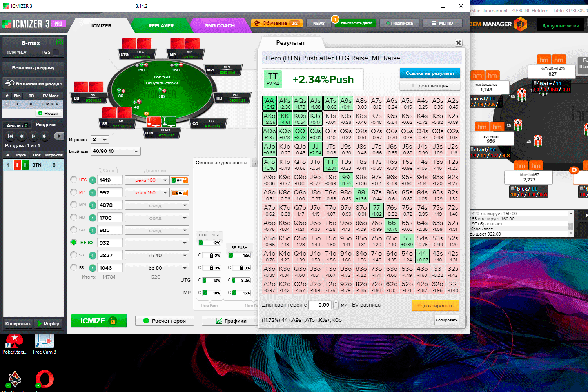588x392 pixels.
Task: Open the Раздачи tab
Action: 45,125
